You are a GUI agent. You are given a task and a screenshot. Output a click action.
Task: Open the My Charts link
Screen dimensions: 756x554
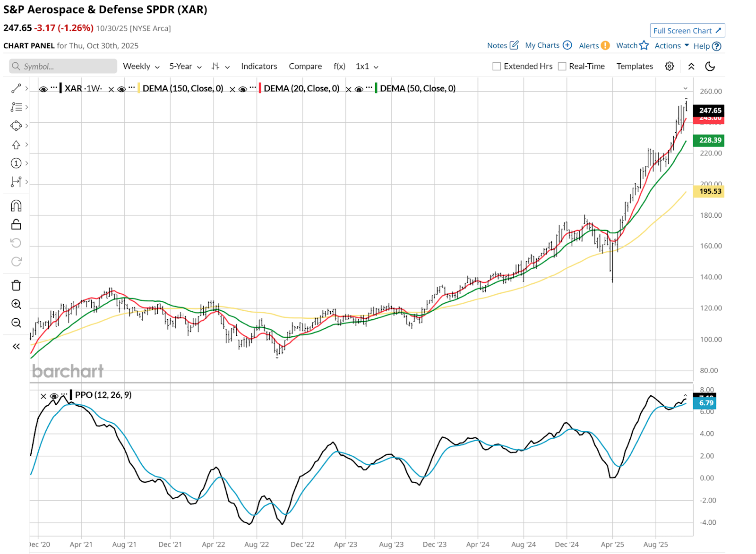point(542,45)
